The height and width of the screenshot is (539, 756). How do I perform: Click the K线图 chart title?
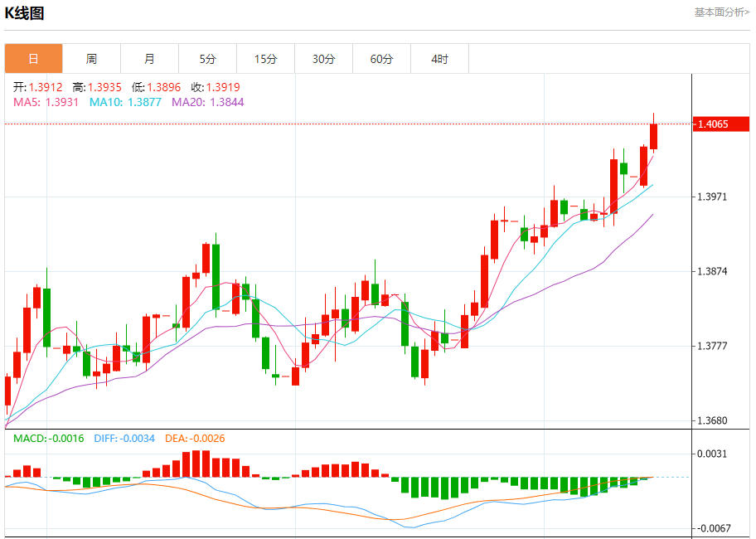pyautogui.click(x=25, y=13)
